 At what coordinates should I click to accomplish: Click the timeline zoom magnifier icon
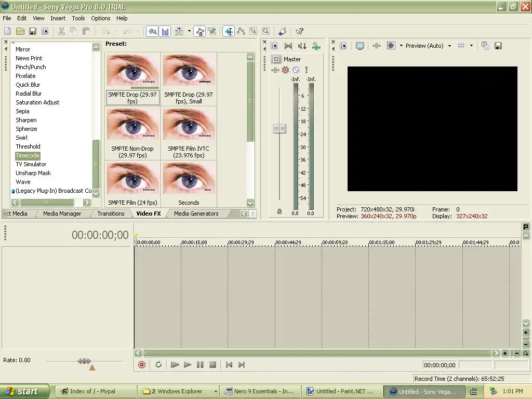[526, 353]
